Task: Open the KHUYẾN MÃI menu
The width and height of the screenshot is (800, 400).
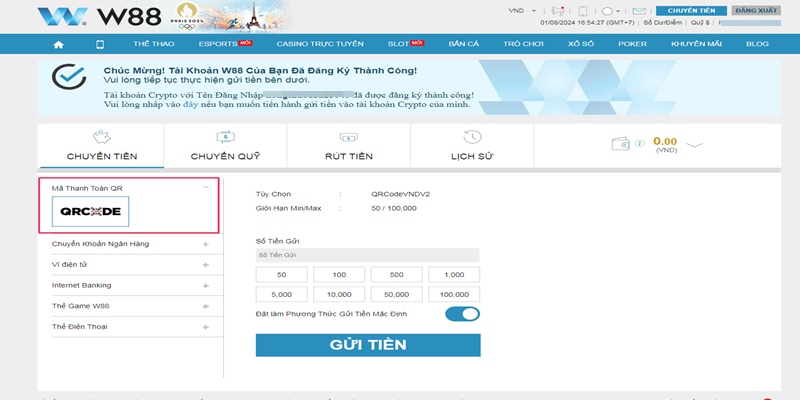Action: coord(696,44)
